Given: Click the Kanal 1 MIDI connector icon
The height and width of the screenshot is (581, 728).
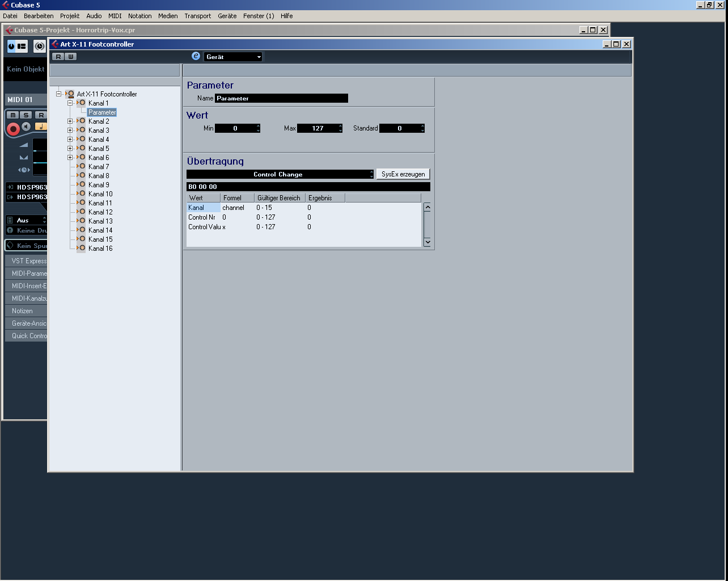Looking at the screenshot, I should [81, 103].
